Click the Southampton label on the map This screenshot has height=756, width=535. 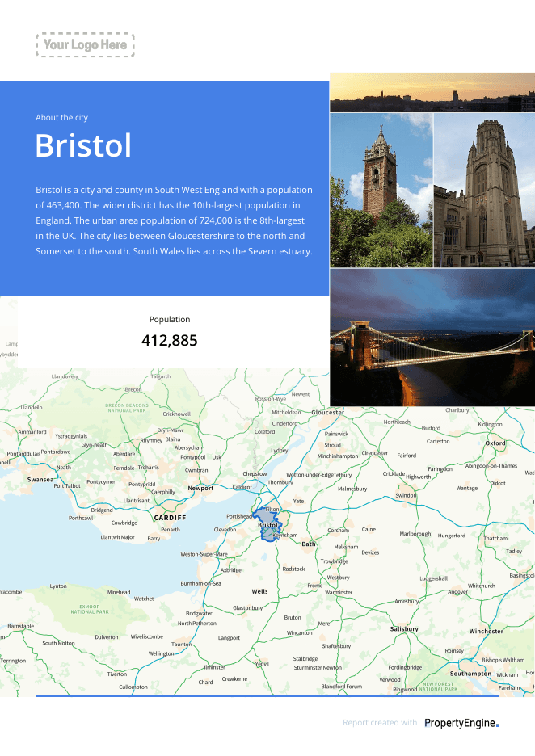click(x=470, y=674)
